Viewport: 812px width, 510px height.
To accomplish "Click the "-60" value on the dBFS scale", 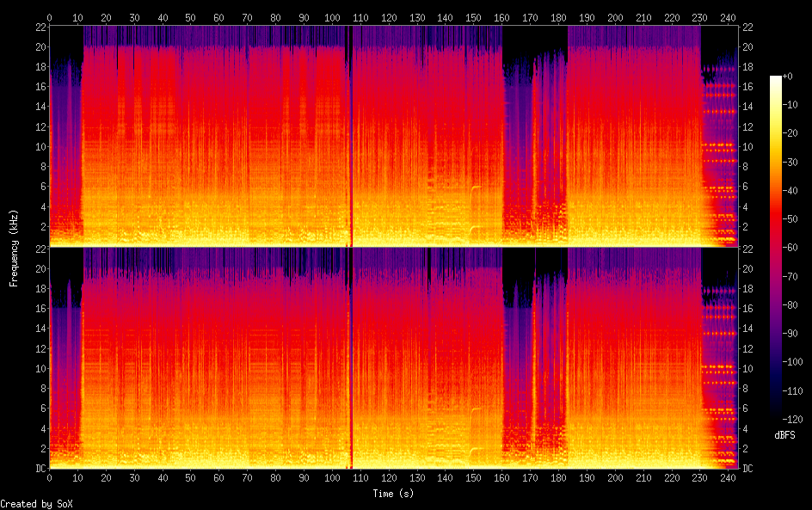I will pos(790,248).
